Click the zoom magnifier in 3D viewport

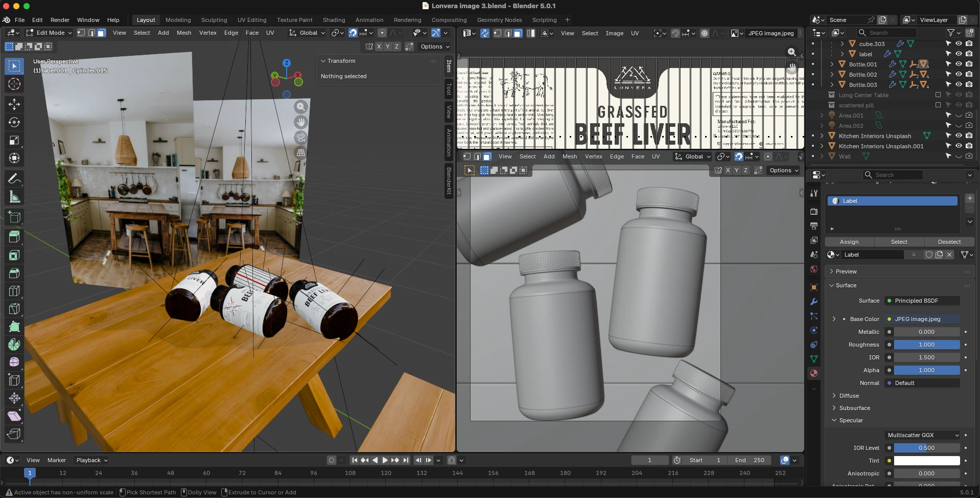[x=301, y=107]
